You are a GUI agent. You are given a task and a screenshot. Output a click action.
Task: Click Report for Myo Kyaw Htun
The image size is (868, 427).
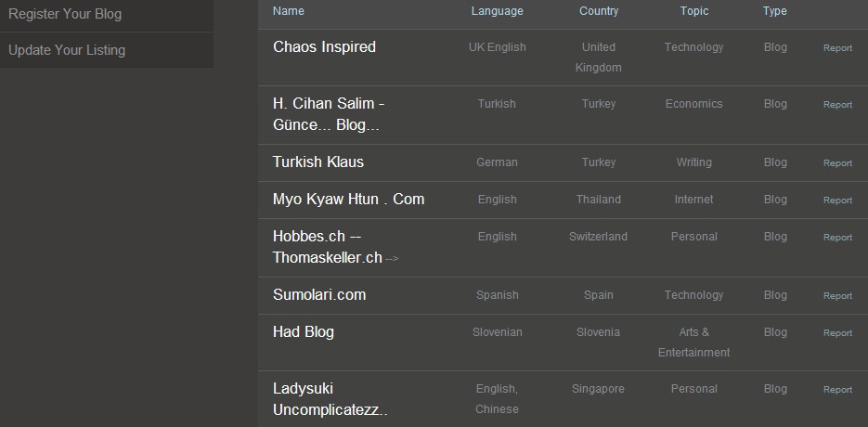837,201
